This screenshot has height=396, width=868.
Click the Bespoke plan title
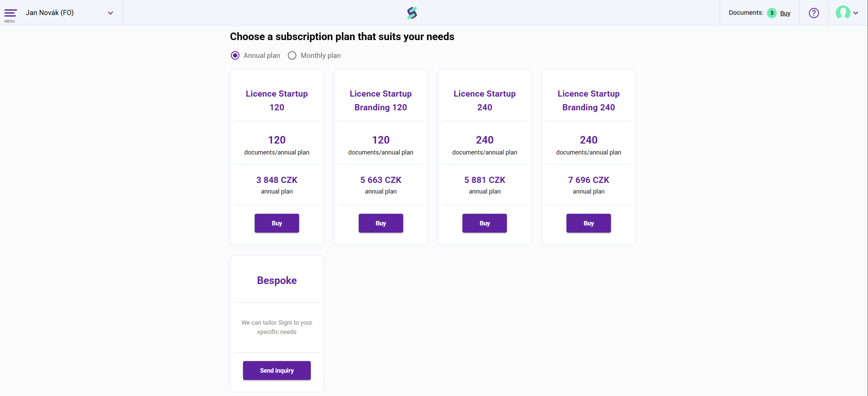pyautogui.click(x=277, y=280)
